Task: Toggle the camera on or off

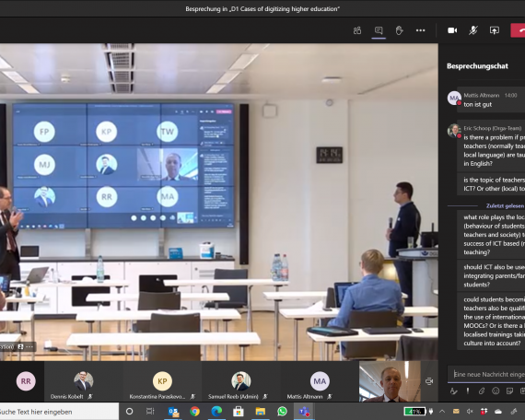Action: coord(452,30)
